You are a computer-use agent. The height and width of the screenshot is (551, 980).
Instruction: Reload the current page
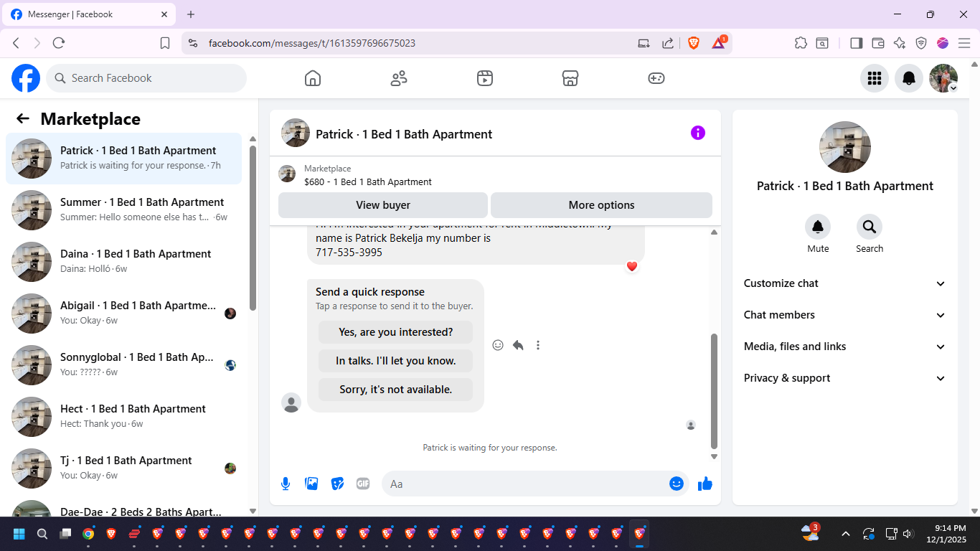coord(59,43)
